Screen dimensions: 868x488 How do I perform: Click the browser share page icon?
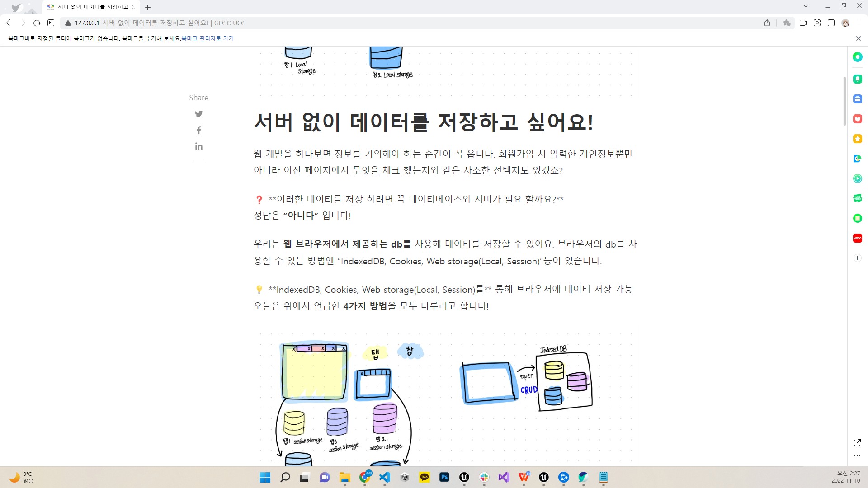767,23
